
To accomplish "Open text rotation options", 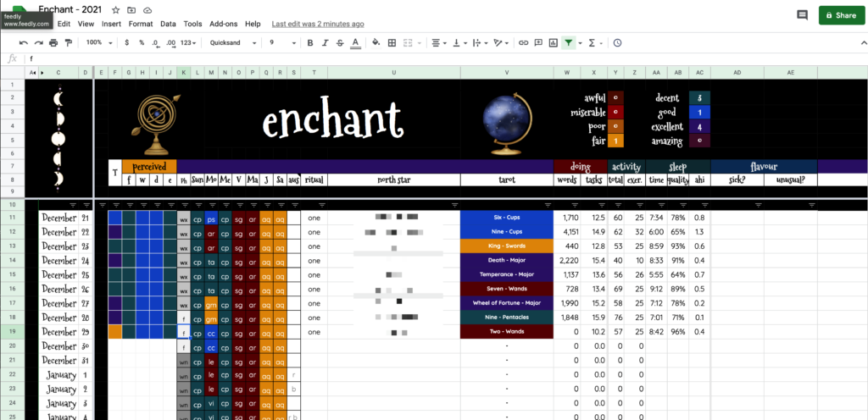I will 500,42.
